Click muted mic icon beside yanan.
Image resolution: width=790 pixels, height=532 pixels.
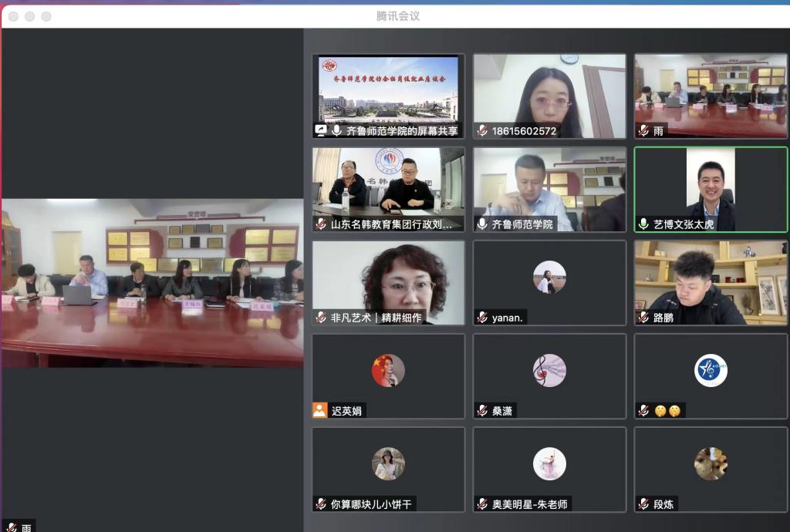tap(482, 318)
